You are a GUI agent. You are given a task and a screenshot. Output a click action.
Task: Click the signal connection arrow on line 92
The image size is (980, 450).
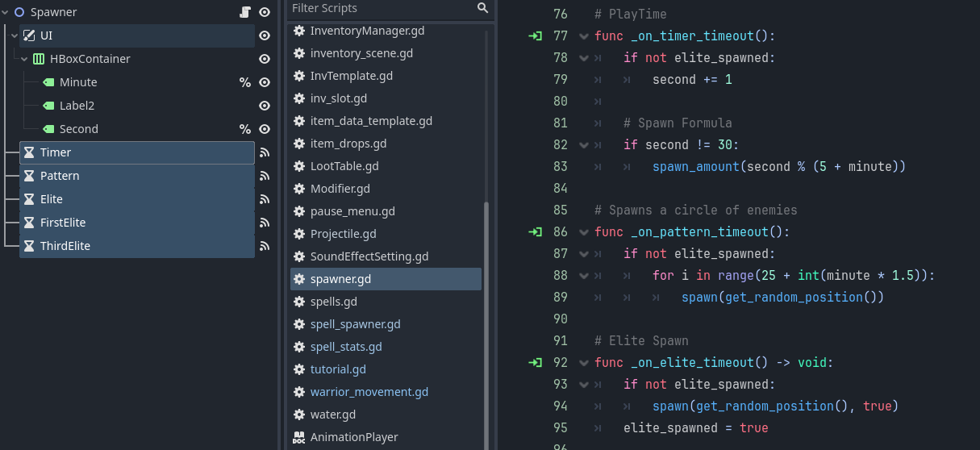[535, 363]
